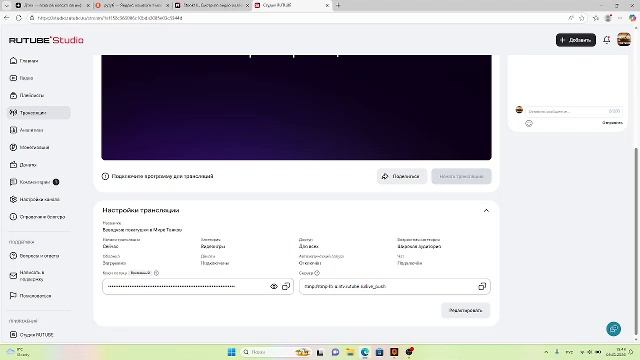Click the taskbar search box
The image size is (640, 360).
click(x=276, y=352)
